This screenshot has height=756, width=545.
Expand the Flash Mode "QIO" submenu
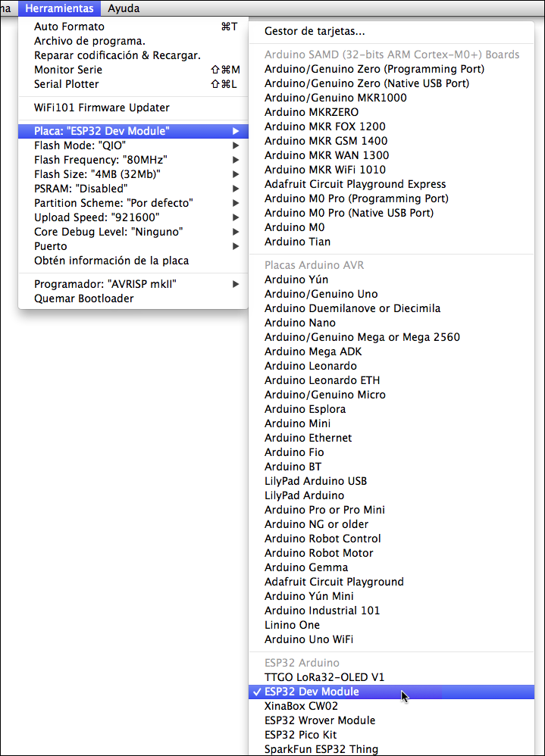pos(133,145)
